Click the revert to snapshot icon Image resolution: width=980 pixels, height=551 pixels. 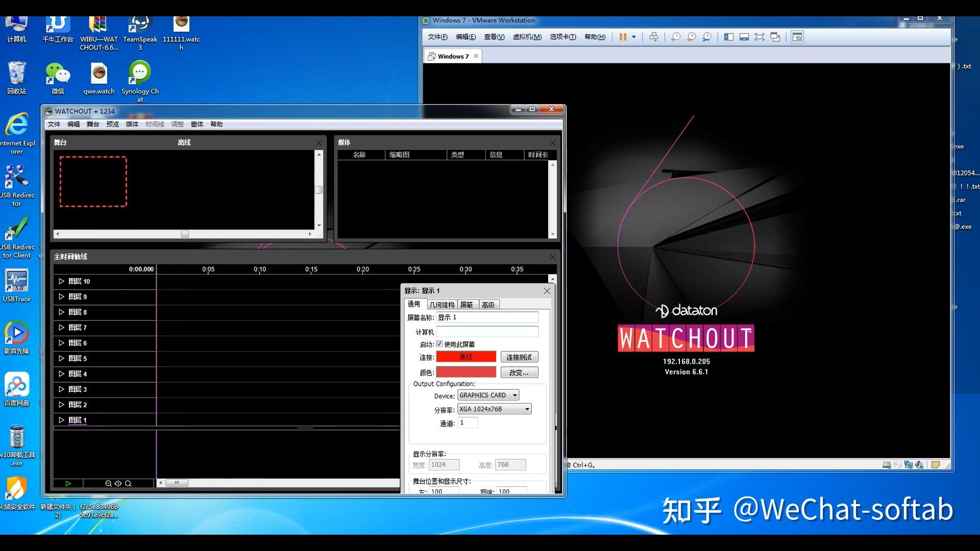pos(691,37)
